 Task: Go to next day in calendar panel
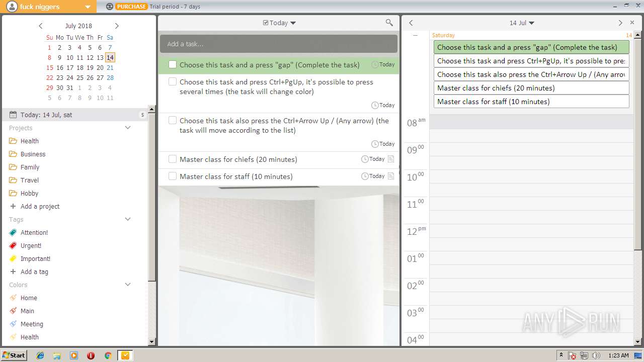[x=620, y=23]
